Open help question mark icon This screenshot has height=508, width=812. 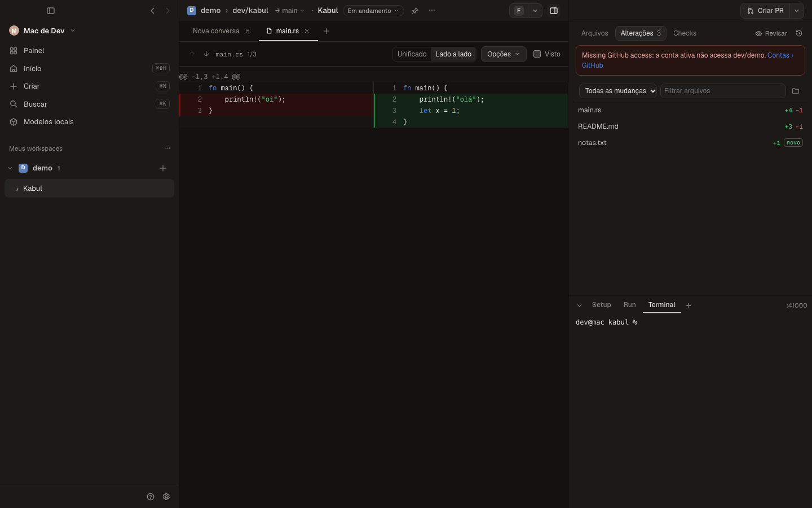151,497
